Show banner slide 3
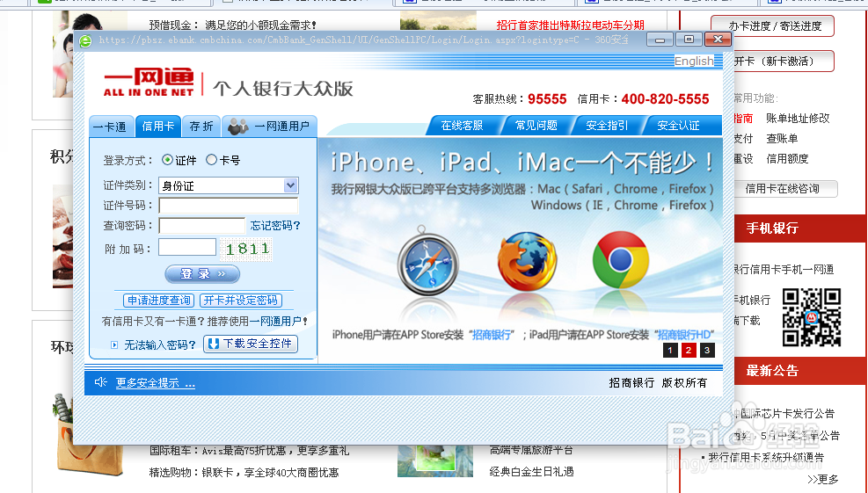 707,351
